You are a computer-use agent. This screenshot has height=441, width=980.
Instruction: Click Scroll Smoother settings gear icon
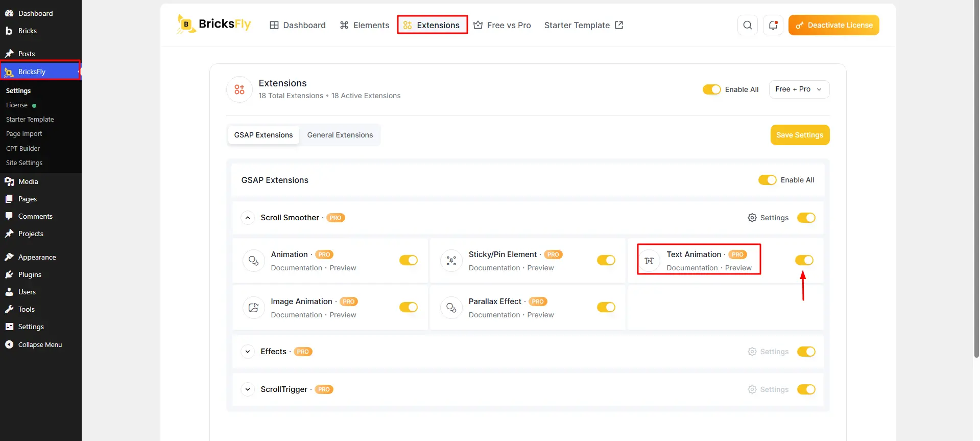[x=752, y=218]
